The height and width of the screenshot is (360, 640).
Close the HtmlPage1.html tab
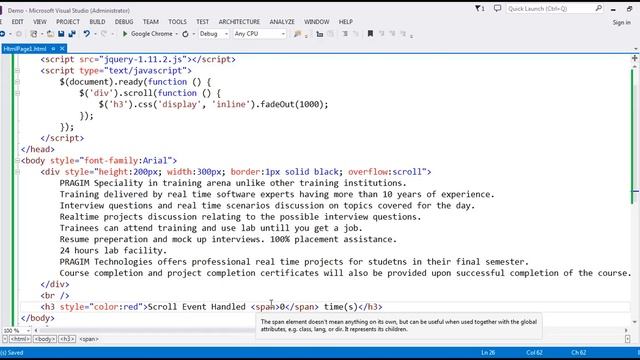62,49
